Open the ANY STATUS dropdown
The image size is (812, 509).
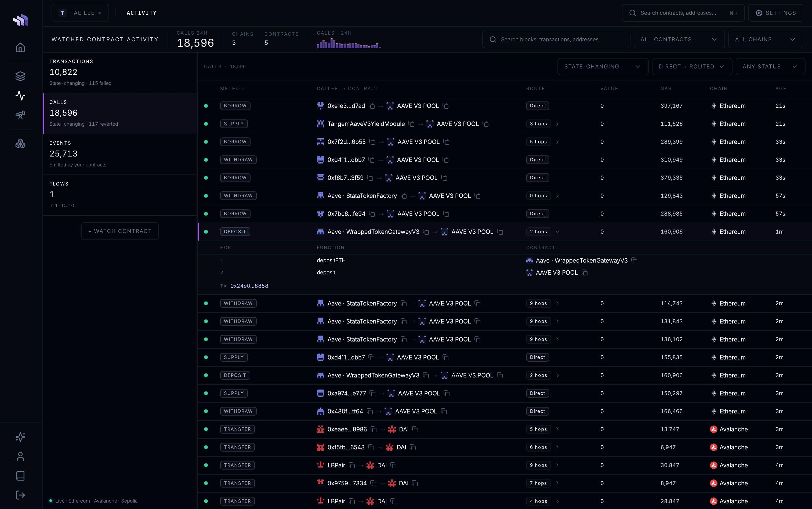pyautogui.click(x=770, y=67)
